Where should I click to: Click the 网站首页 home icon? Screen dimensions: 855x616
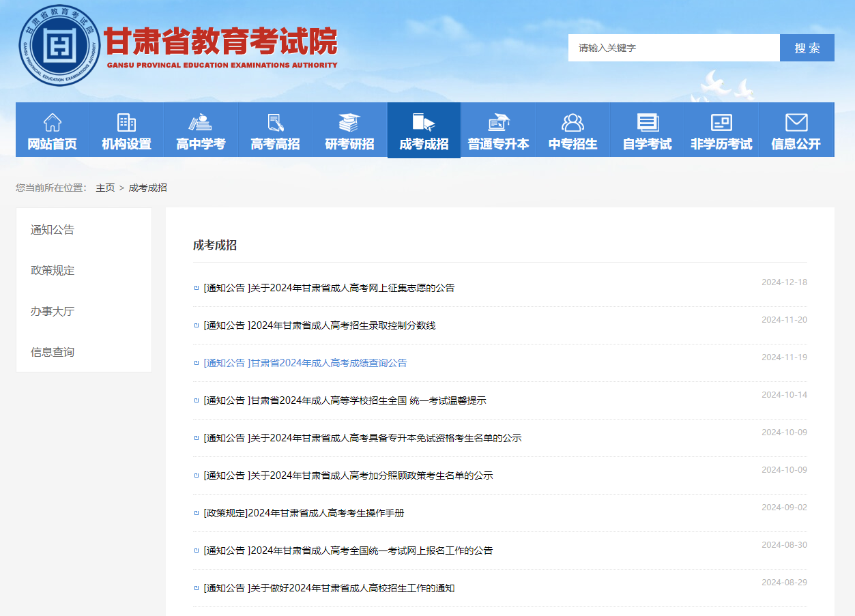pyautogui.click(x=52, y=123)
